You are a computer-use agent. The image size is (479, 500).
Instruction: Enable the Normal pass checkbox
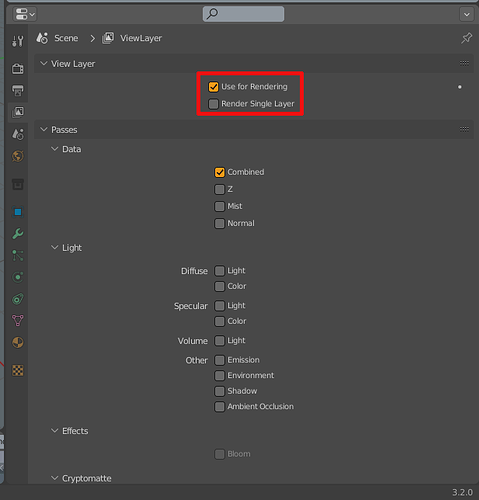pos(219,223)
